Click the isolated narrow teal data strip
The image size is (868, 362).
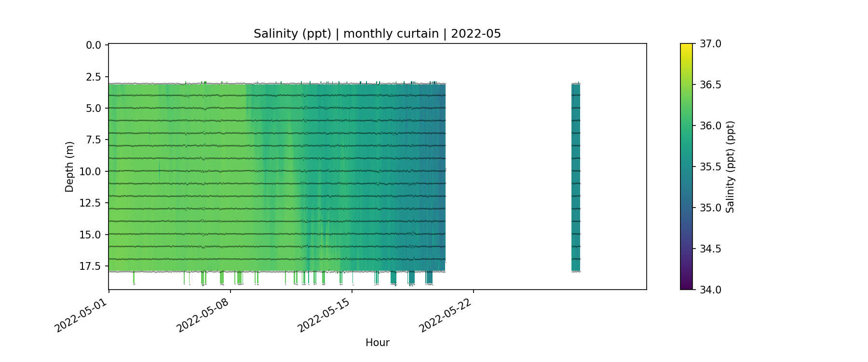point(576,177)
